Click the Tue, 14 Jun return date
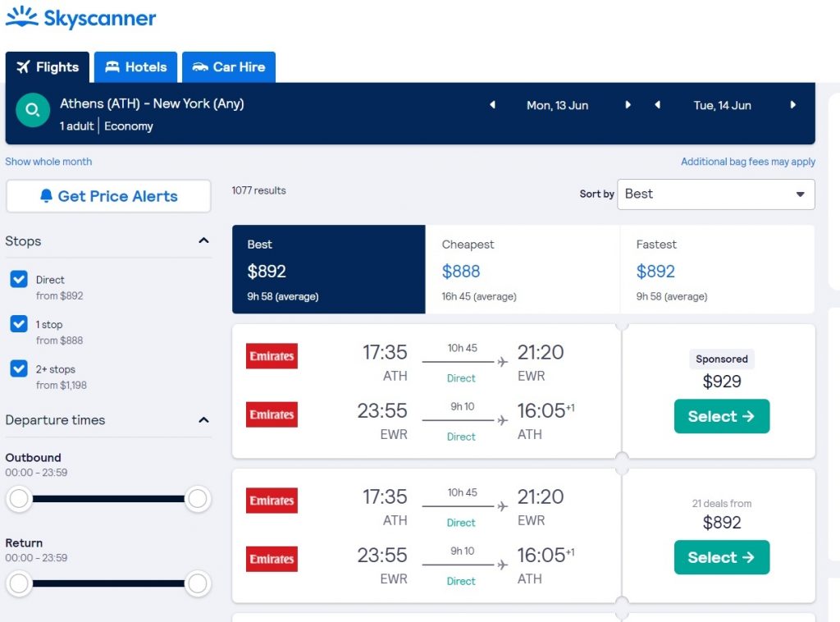Viewport: 840px width, 622px height. (x=722, y=106)
